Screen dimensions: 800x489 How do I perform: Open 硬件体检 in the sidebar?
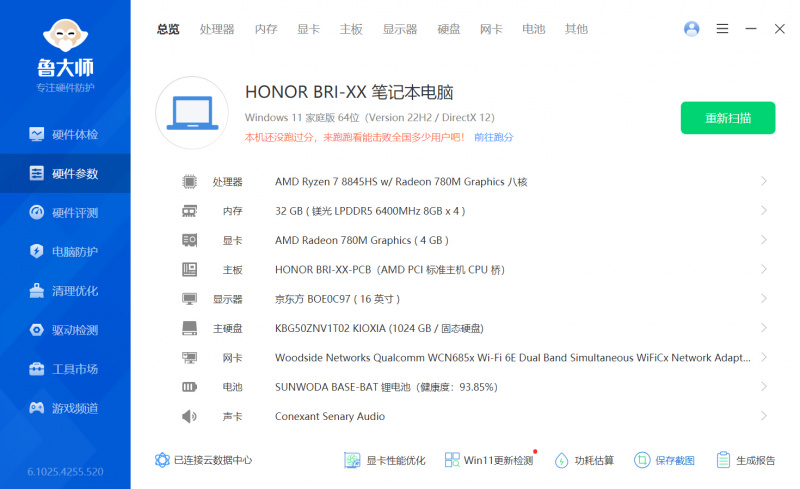point(65,134)
